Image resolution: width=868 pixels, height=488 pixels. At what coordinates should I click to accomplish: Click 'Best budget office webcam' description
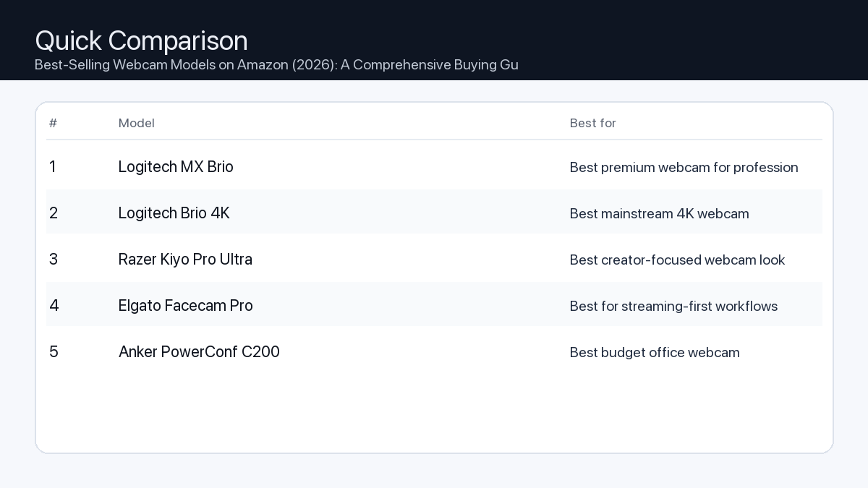[x=655, y=353]
